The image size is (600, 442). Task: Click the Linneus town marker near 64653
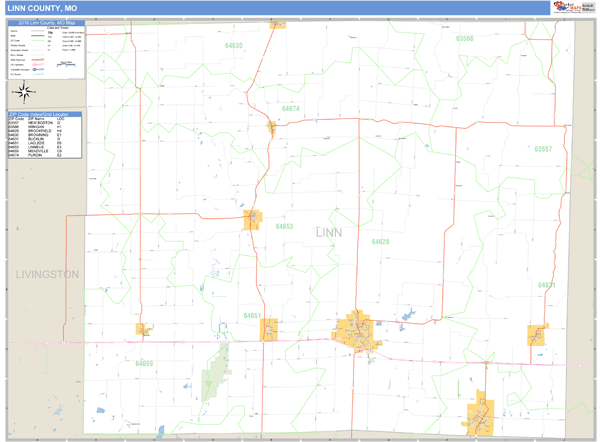[253, 219]
